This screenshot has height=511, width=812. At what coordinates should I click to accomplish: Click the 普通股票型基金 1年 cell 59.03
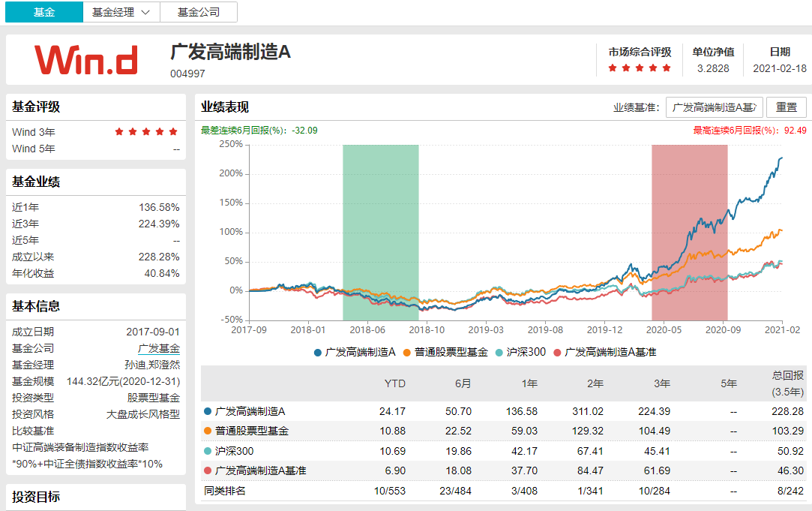point(524,431)
